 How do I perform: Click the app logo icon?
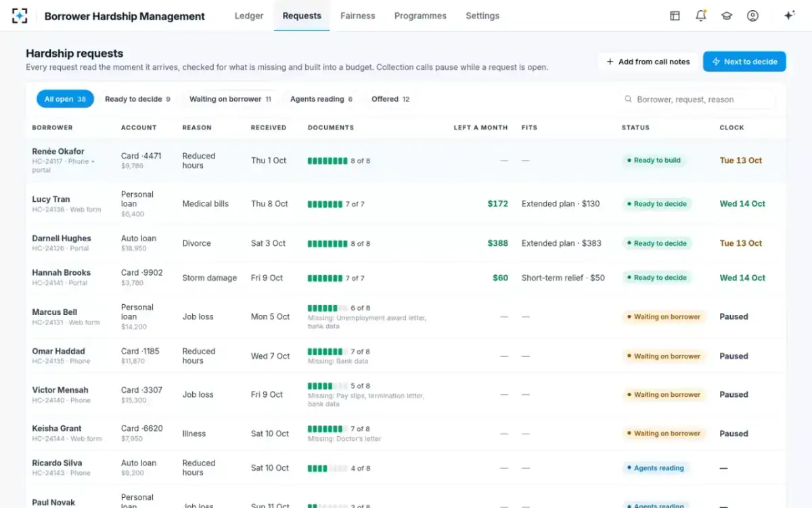[20, 16]
